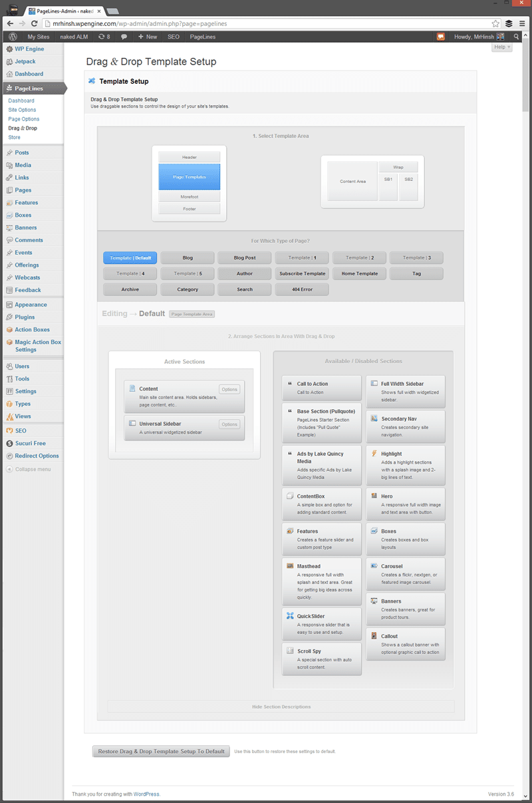The image size is (532, 803).
Task: Open the admin bar search magnifier
Action: [x=517, y=37]
